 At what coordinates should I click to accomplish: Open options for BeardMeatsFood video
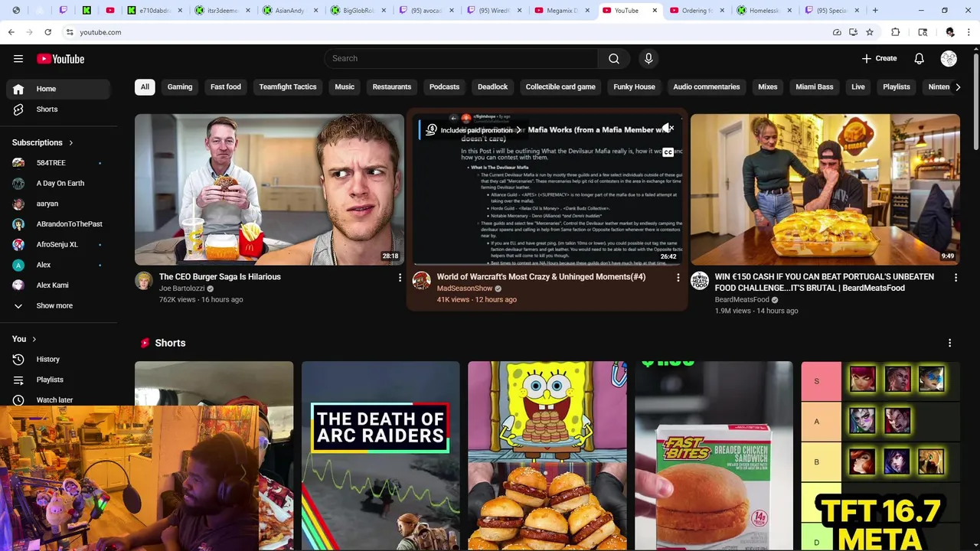coord(955,278)
